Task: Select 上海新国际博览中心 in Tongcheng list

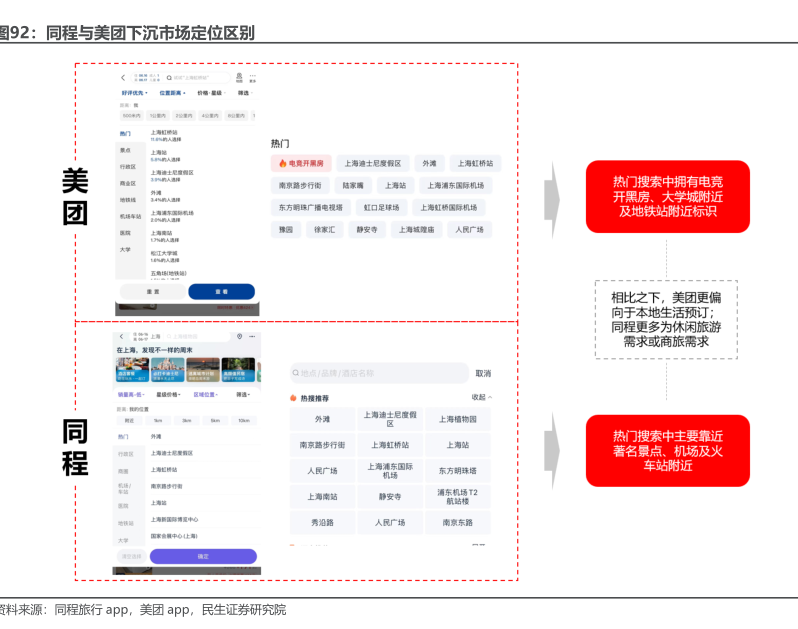Action: [x=174, y=520]
